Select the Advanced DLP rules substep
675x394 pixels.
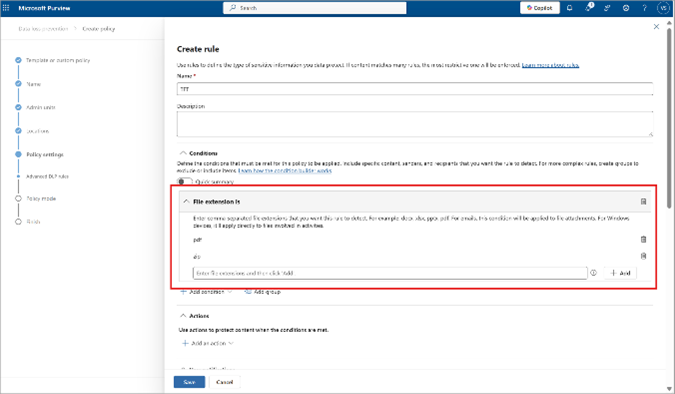point(47,177)
